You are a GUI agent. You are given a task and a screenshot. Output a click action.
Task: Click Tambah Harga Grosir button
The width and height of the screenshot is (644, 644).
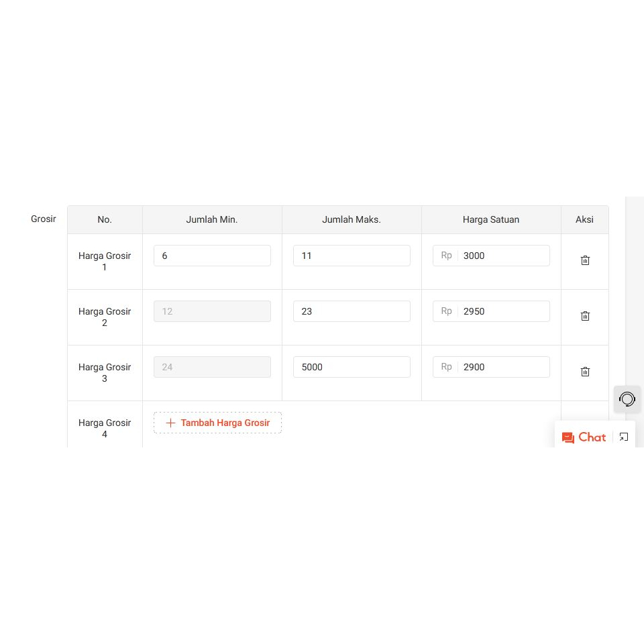[x=217, y=423]
